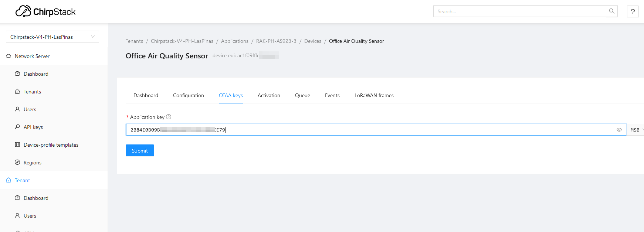Viewport: 644px width, 232px height.
Task: Select the OTAA keys tab
Action: [231, 95]
